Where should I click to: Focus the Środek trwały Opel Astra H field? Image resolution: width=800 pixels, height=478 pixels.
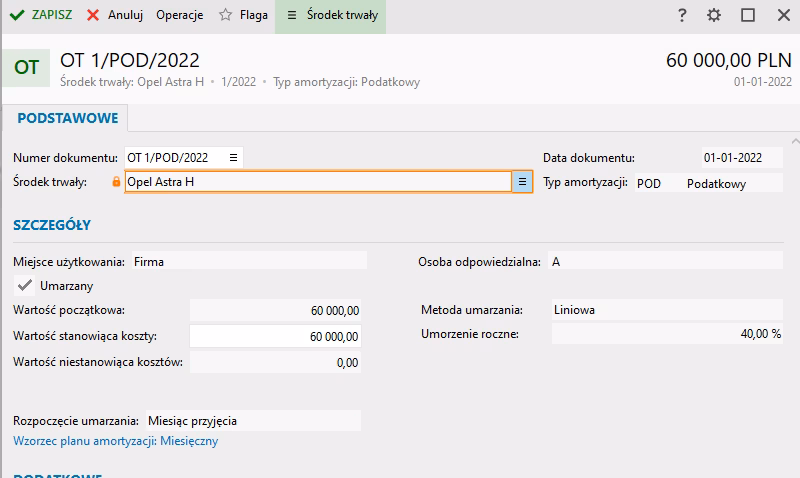click(318, 182)
